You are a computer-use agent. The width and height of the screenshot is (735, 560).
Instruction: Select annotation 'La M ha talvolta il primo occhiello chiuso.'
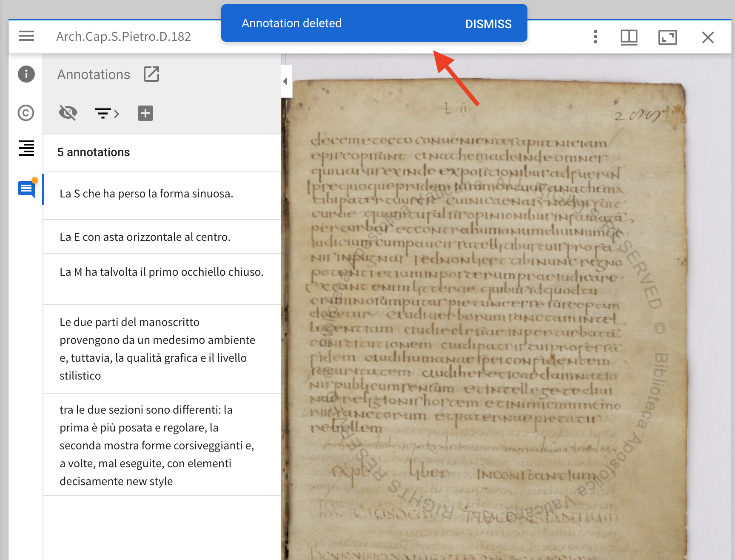coord(162,279)
